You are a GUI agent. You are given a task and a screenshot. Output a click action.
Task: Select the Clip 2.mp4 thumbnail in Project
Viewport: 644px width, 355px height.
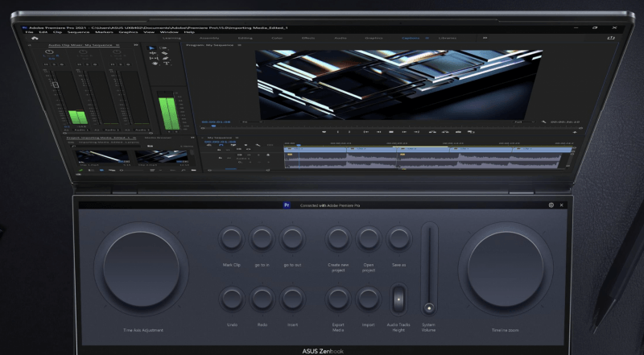click(162, 157)
